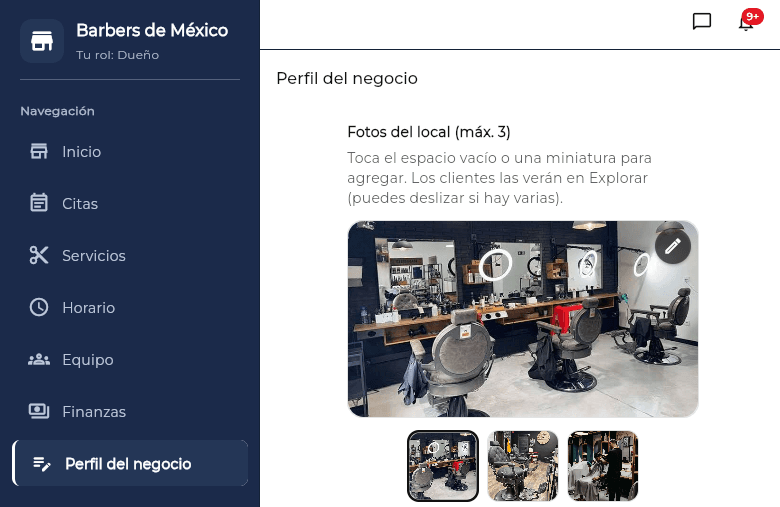
Task: Click the store logo icon beside Barbers de México
Action: (42, 41)
